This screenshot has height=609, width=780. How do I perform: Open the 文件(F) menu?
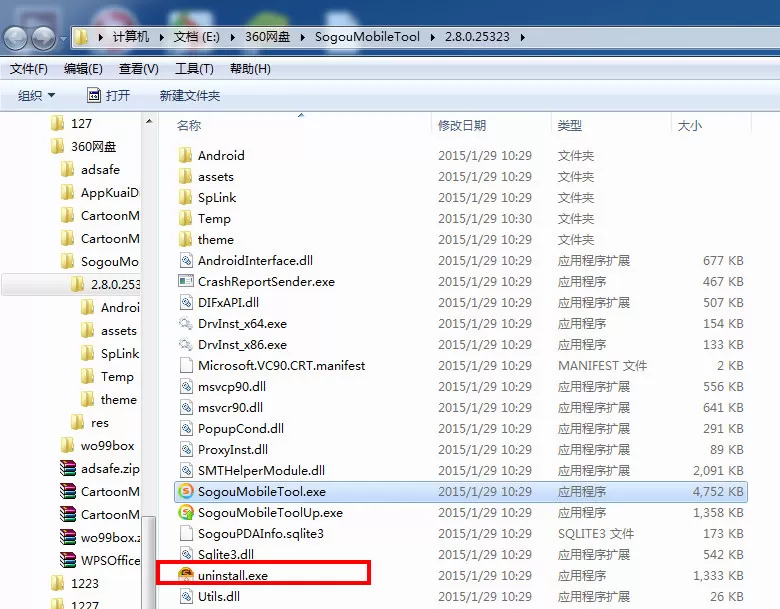point(29,69)
